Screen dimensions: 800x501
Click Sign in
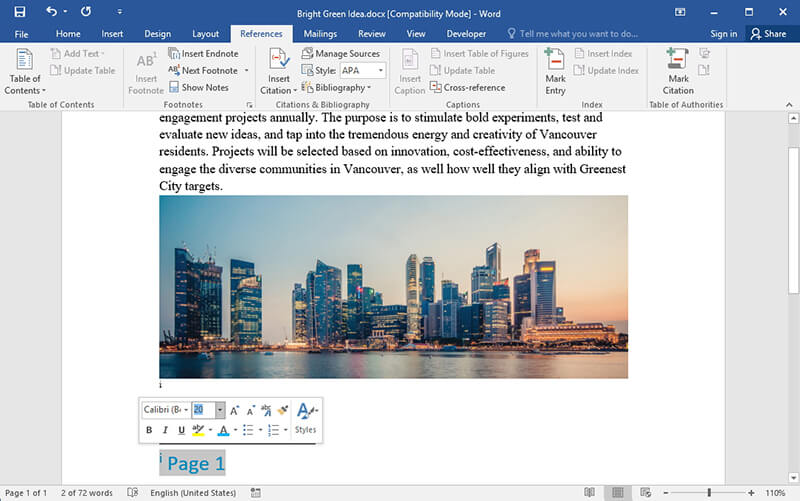pyautogui.click(x=723, y=34)
